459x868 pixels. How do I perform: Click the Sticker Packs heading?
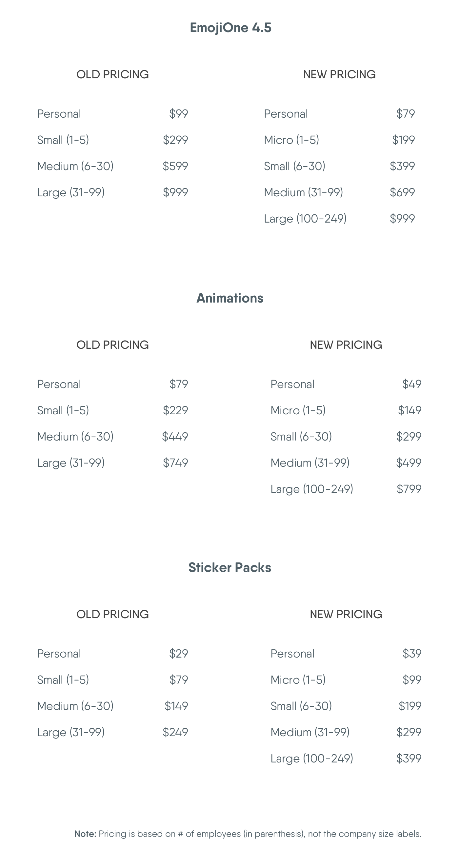tap(230, 567)
